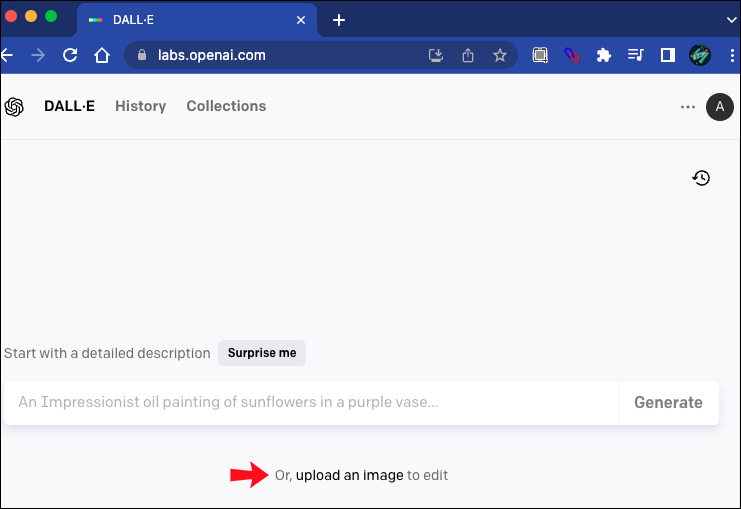Click the Generate button
This screenshot has height=509, width=741.
pyautogui.click(x=668, y=403)
